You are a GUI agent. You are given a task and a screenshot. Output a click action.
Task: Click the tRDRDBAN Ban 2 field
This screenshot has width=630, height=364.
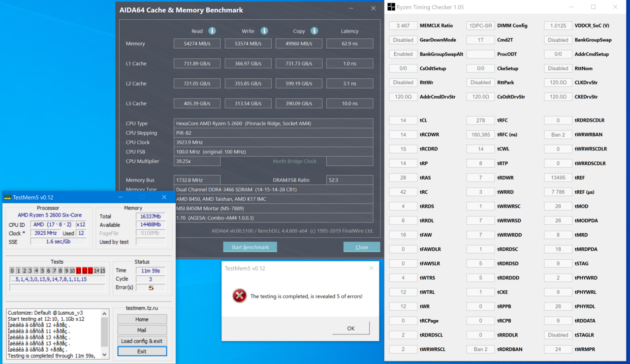pos(480,349)
